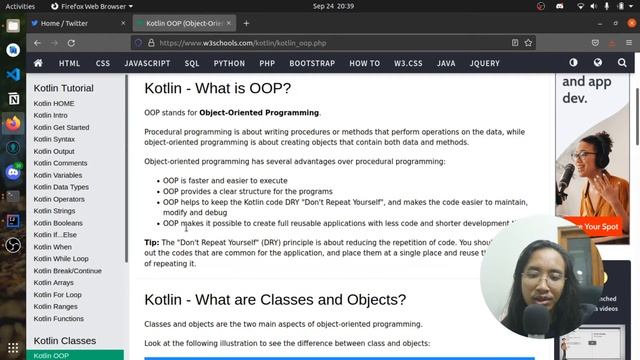Open CSS in top navigation

click(103, 63)
